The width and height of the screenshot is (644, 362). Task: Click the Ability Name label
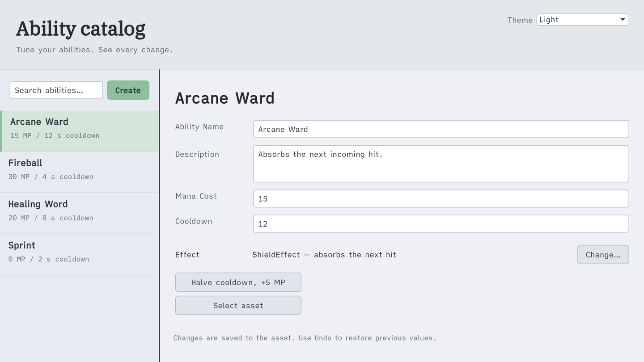pos(199,126)
